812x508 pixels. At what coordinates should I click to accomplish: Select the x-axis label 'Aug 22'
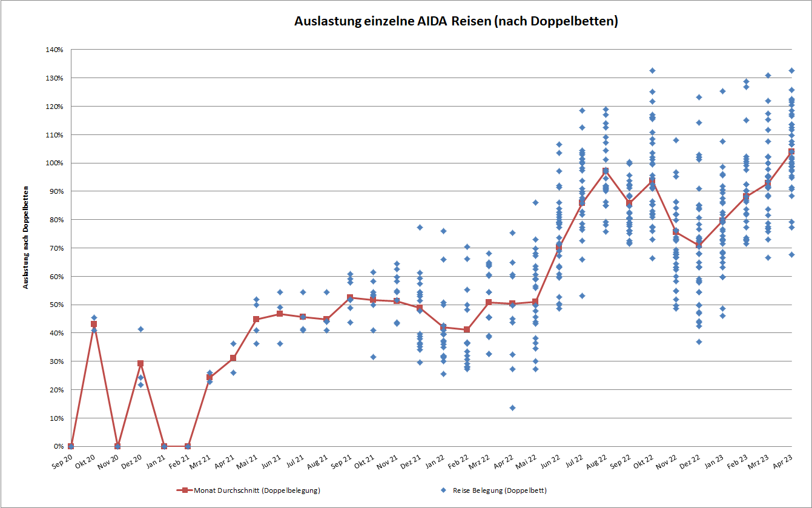(598, 461)
